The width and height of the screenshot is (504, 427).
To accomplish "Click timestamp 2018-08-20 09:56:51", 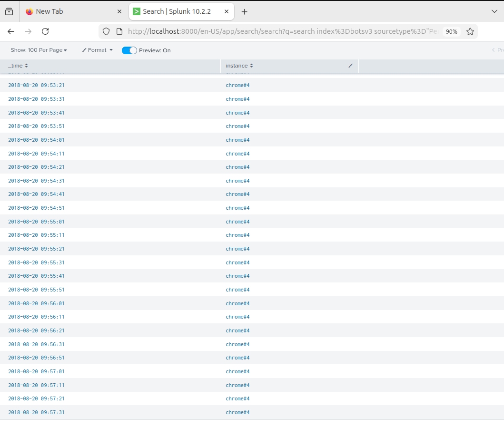I will pyautogui.click(x=36, y=358).
